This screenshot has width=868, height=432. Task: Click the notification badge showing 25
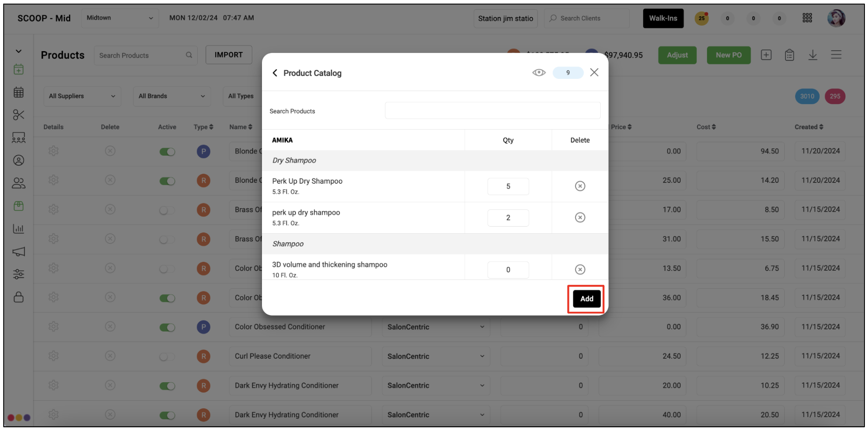pos(701,19)
